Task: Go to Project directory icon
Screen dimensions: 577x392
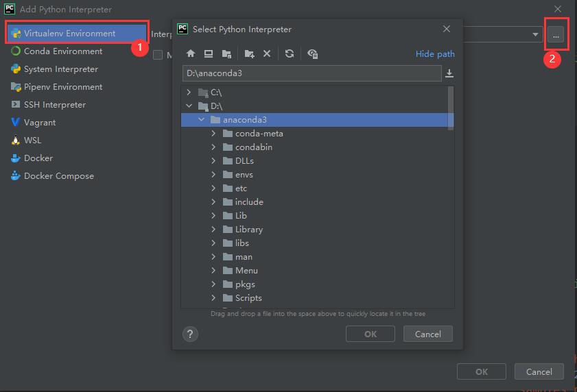Action: point(226,54)
